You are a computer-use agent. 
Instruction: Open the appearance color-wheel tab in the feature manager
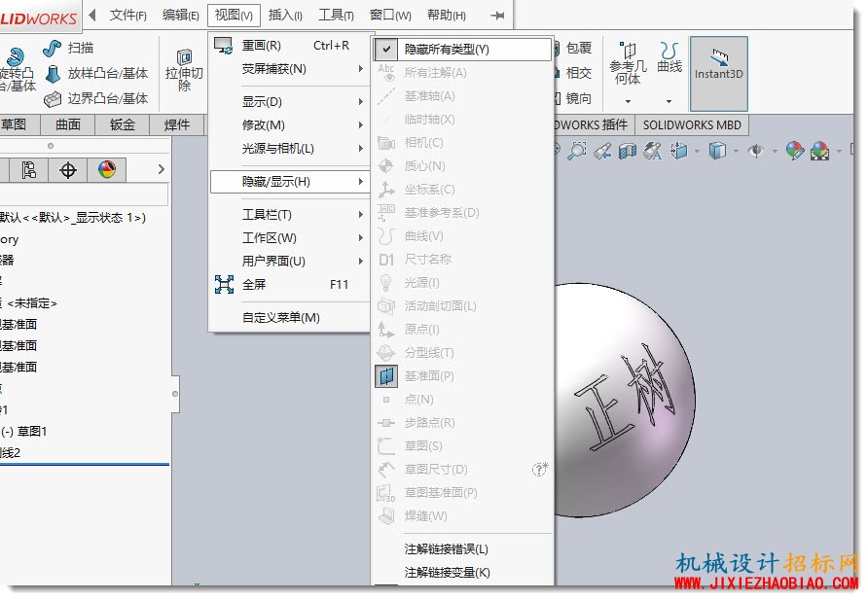click(107, 169)
